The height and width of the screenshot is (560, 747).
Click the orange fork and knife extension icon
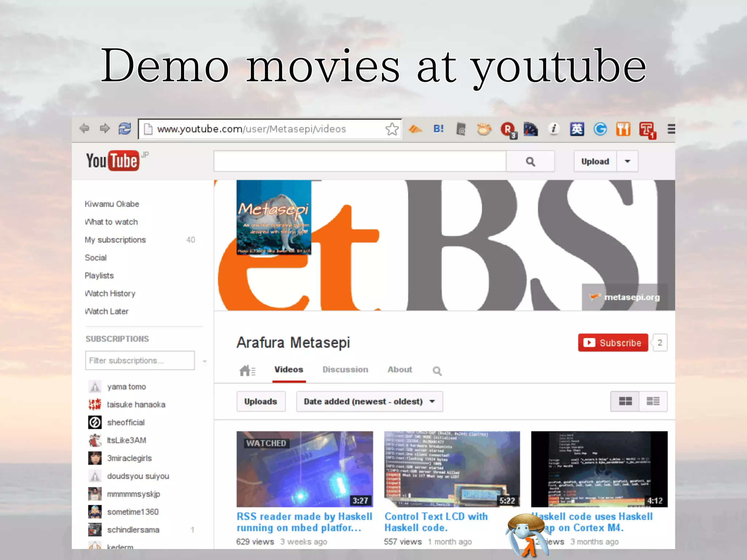(x=623, y=129)
